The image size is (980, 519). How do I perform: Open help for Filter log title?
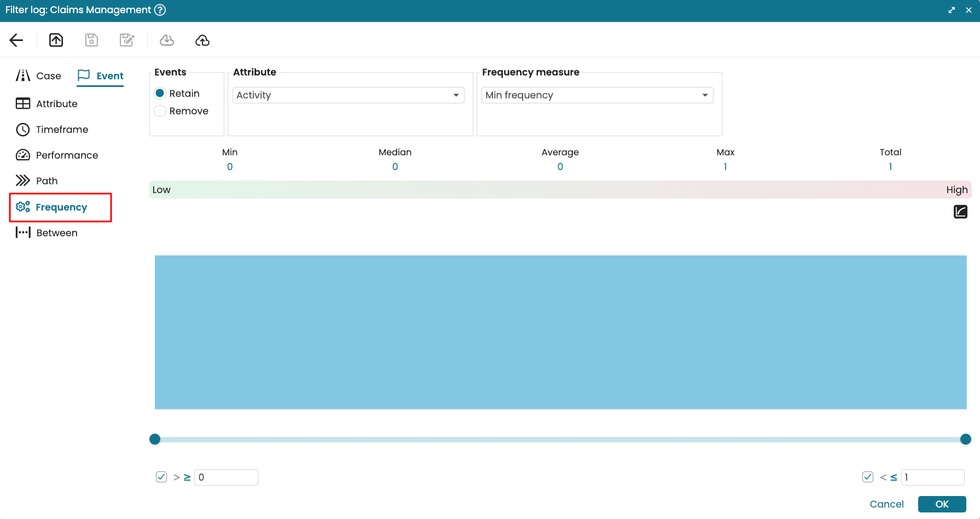tap(160, 10)
